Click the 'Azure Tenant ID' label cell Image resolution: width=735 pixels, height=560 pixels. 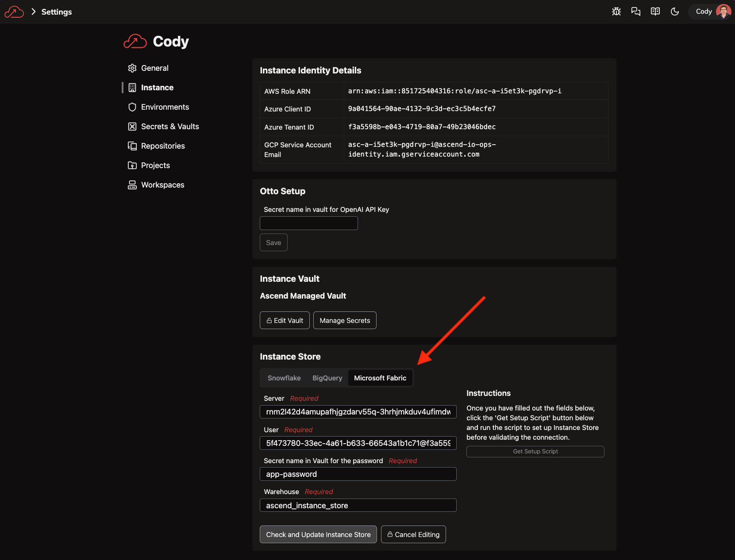point(302,127)
